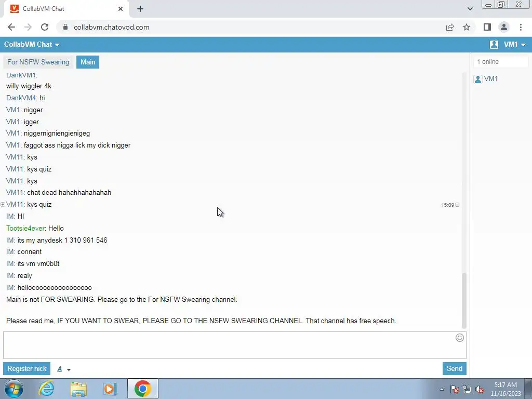Open the text formatting A dropdown
Viewport: 532px width, 399px height.
pos(64,369)
